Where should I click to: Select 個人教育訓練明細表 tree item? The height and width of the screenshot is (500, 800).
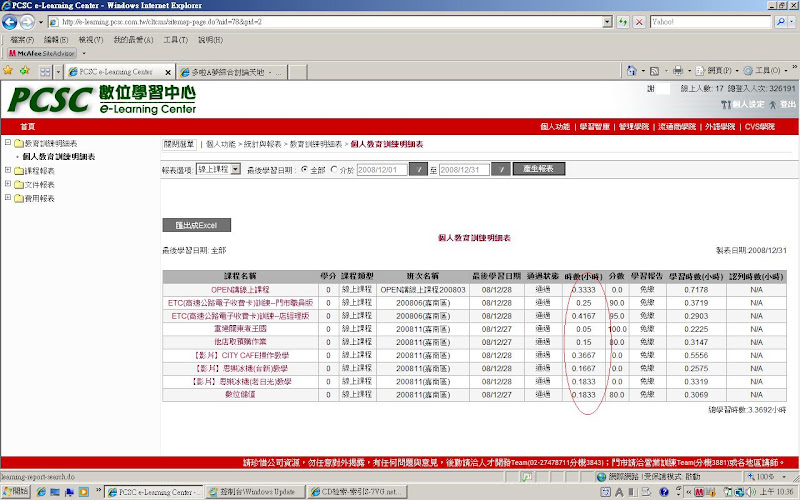(x=59, y=157)
